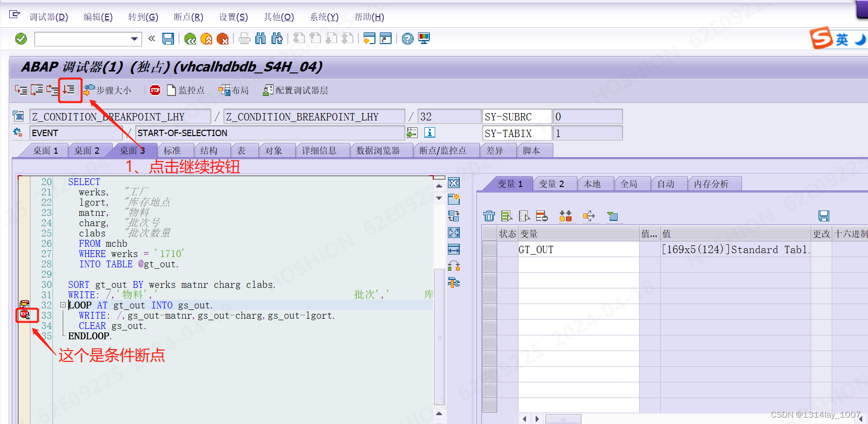Click the save icon in the variables toolbar
The height and width of the screenshot is (424, 868).
[824, 216]
